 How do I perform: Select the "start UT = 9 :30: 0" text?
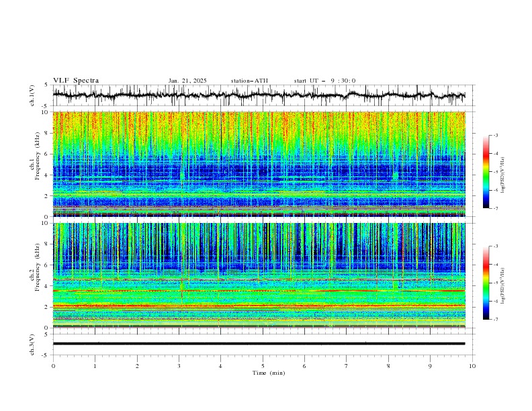[324, 81]
